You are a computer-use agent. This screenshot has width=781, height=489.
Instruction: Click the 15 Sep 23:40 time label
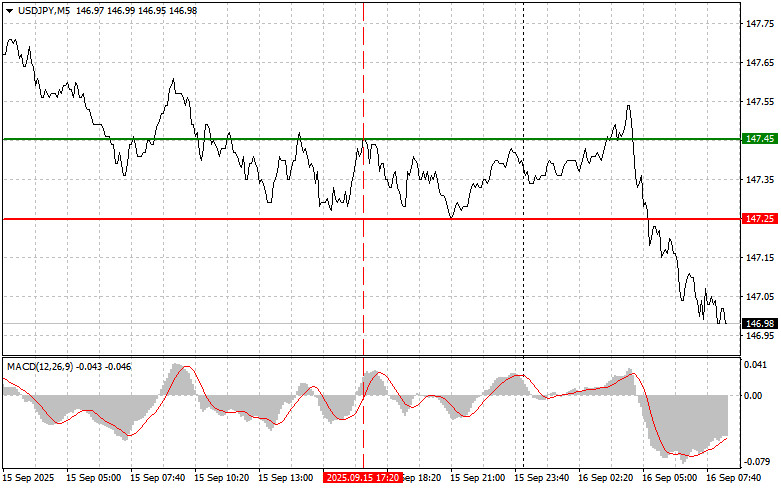click(x=541, y=478)
